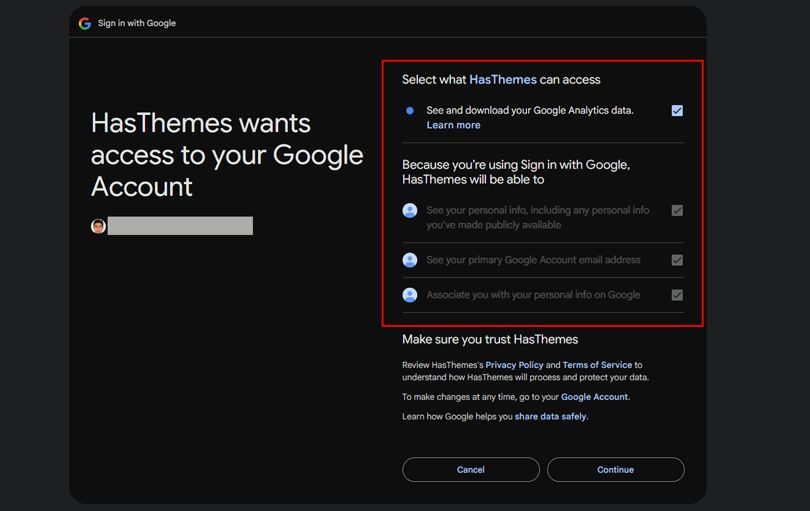Toggle the 'Associate you with your personal info' checkbox
This screenshot has width=810, height=511.
pos(677,295)
